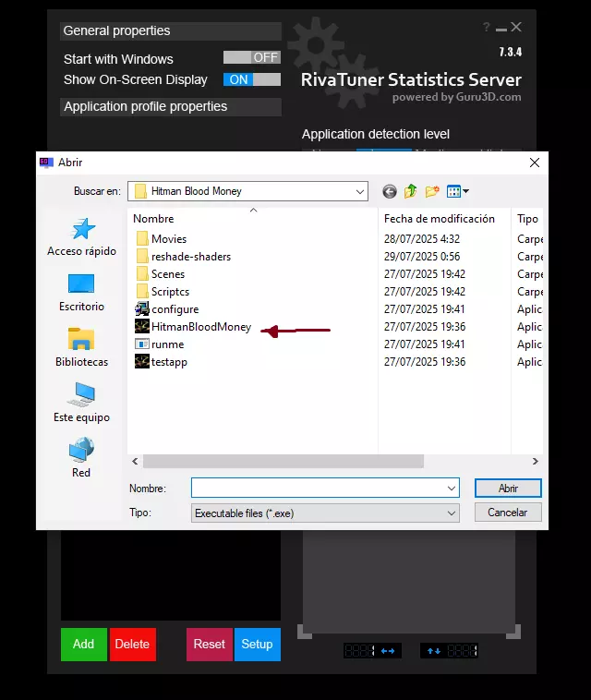Image resolution: width=591 pixels, height=700 pixels.
Task: Toggle Start with Windows switch
Action: click(x=252, y=57)
